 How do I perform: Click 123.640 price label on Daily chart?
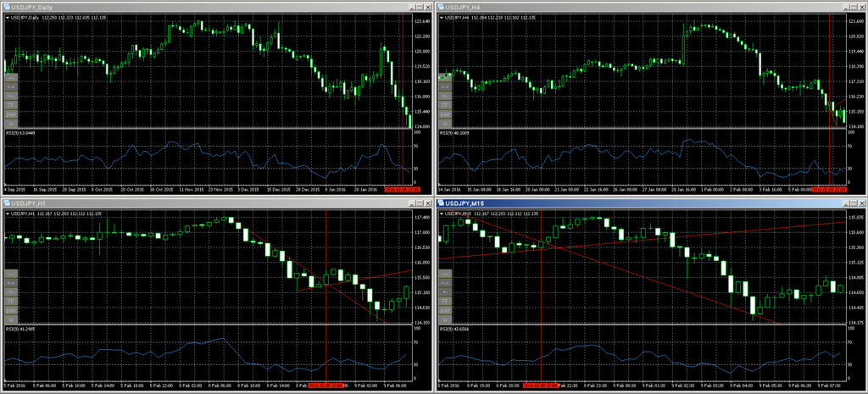(422, 21)
